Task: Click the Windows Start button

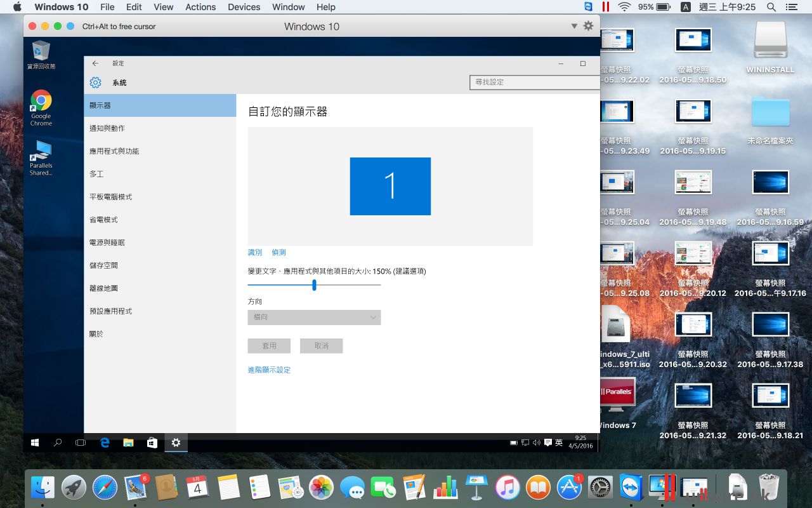Action: [35, 443]
